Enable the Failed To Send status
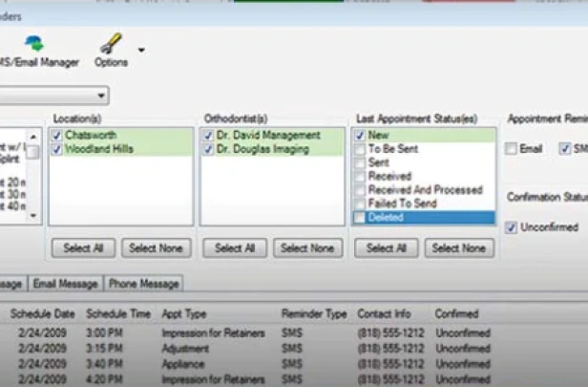 tap(360, 204)
